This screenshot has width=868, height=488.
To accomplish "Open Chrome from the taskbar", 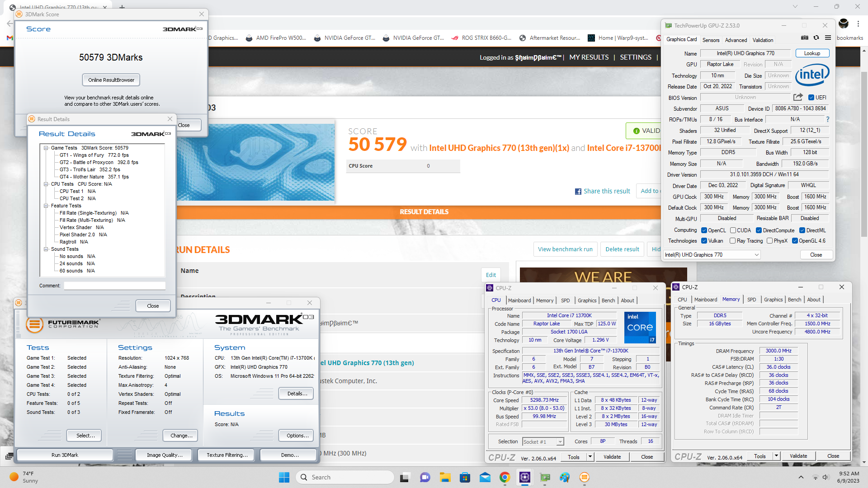I will click(x=505, y=477).
